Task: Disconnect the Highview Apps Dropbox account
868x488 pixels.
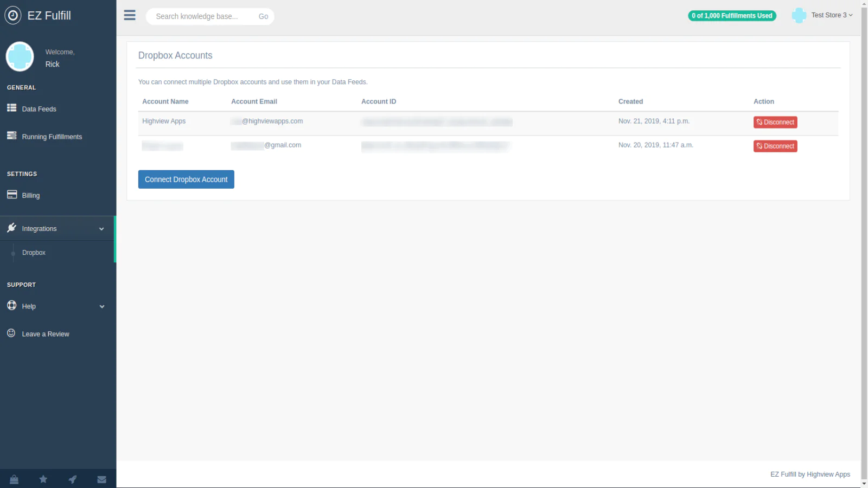Action: (x=775, y=123)
